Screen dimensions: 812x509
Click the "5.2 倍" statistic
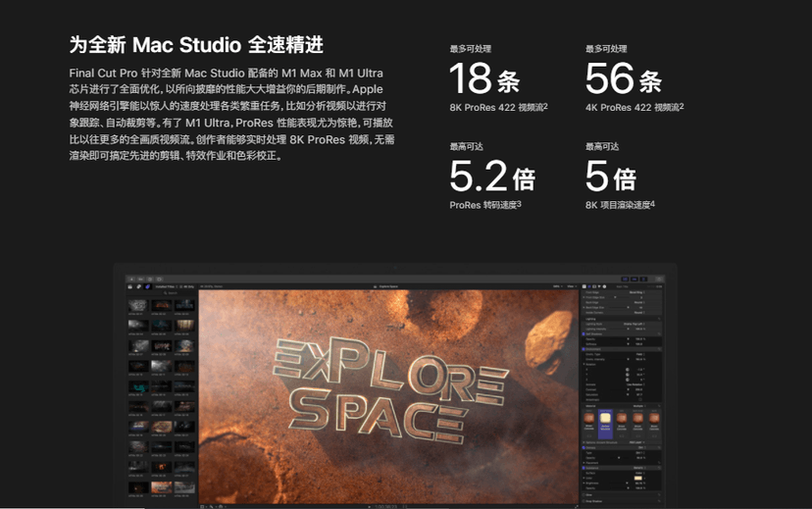click(492, 177)
